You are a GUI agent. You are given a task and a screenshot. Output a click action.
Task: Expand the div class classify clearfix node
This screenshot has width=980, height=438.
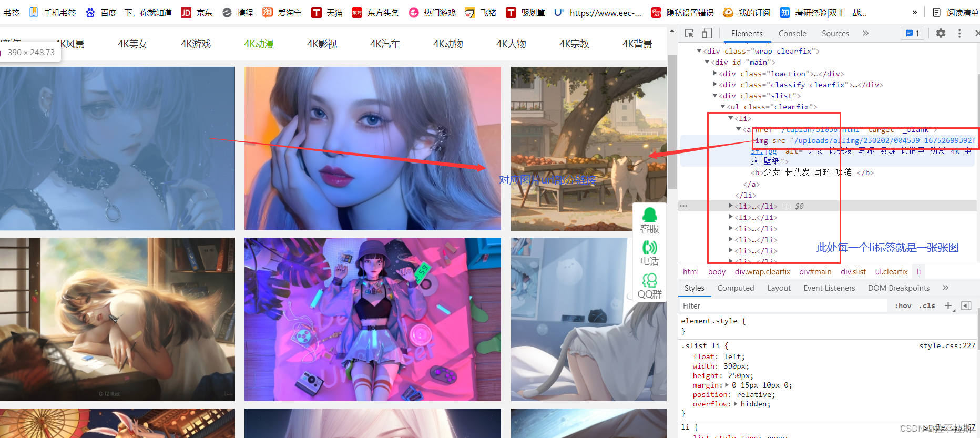pyautogui.click(x=715, y=85)
